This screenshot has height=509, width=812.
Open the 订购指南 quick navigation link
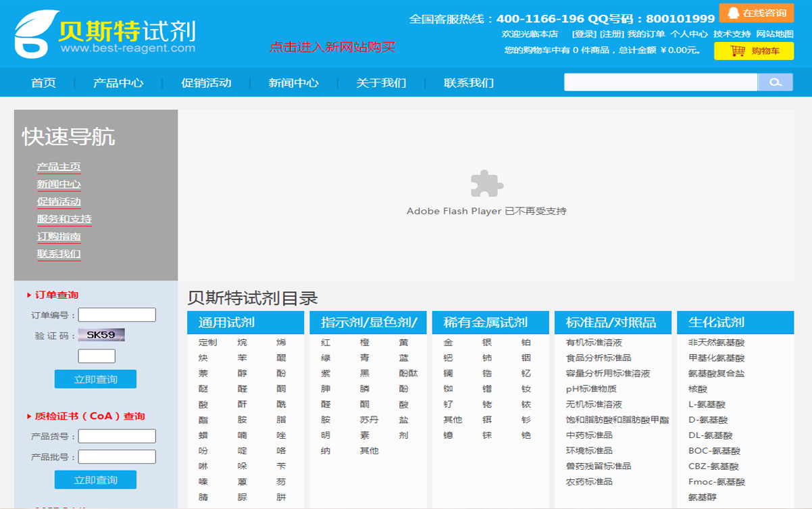tap(59, 237)
